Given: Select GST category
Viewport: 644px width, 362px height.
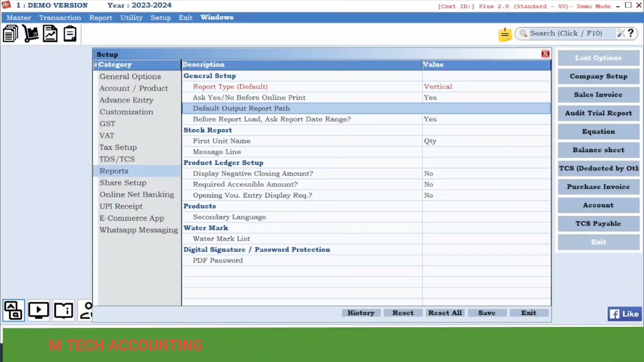Looking at the screenshot, I should (107, 124).
